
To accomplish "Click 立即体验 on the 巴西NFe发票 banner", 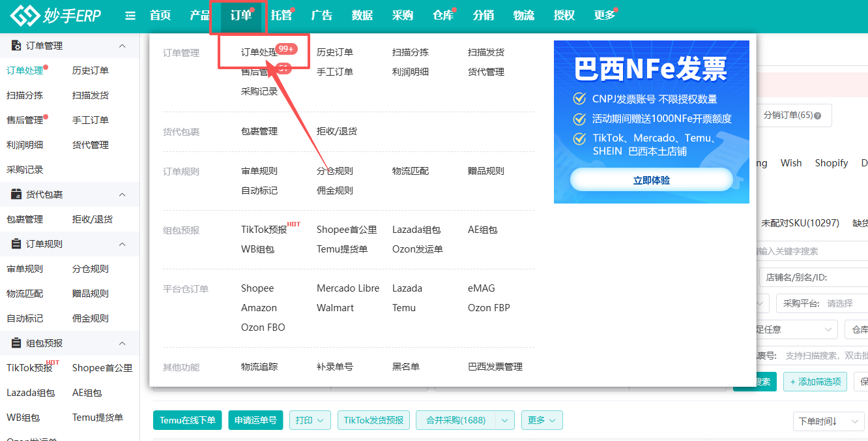I will 652,180.
